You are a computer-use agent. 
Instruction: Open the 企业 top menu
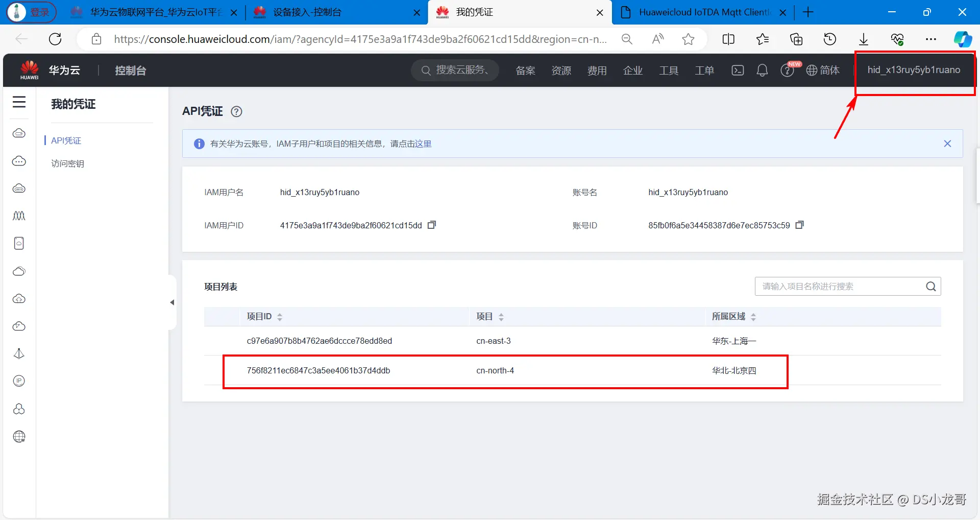click(632, 70)
